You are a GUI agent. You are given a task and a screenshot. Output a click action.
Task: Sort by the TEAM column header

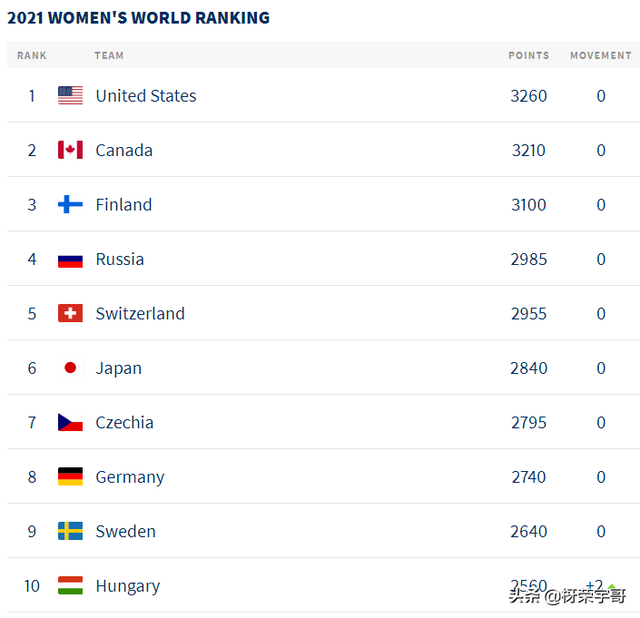pos(109,56)
